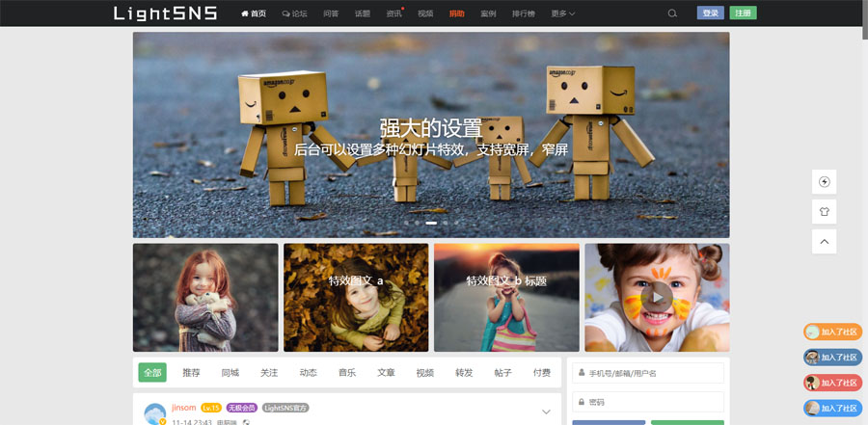Select the 音乐 feed tab
The image size is (868, 425).
[347, 372]
